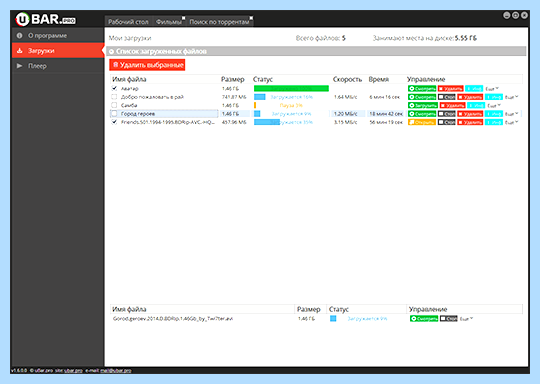Select the Город героев file name

pyautogui.click(x=138, y=114)
